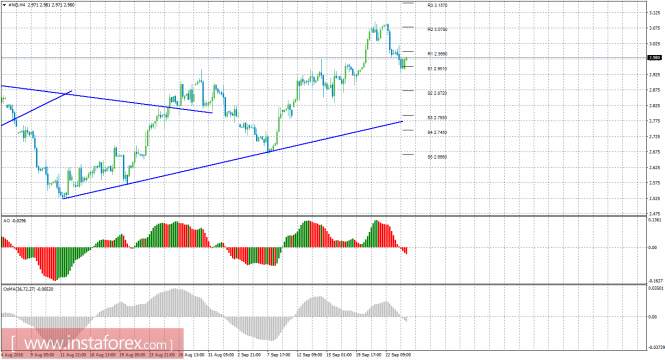Open the www.instaforex.com watermark link
Screen dimensions: 665x360
[92, 343]
